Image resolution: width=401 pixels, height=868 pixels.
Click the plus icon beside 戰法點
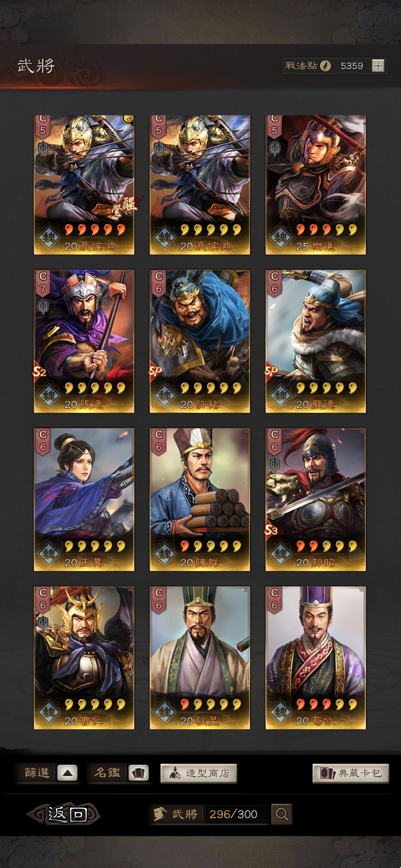coord(378,66)
